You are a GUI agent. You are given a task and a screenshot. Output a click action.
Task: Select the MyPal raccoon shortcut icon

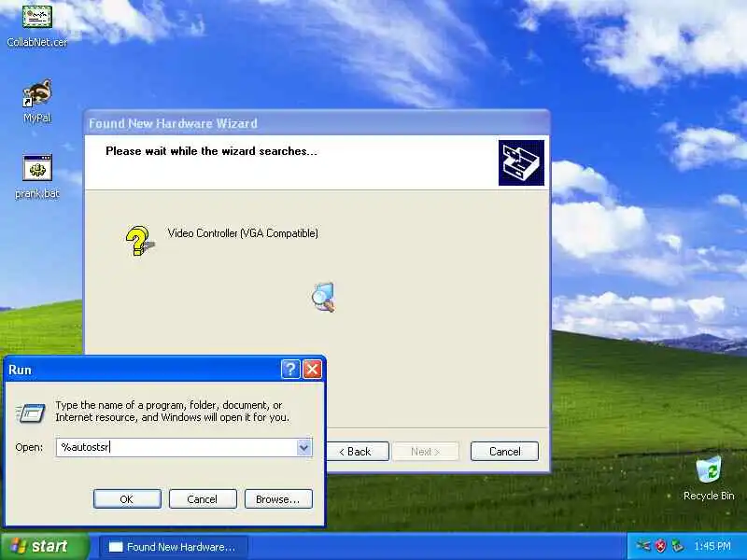[37, 93]
